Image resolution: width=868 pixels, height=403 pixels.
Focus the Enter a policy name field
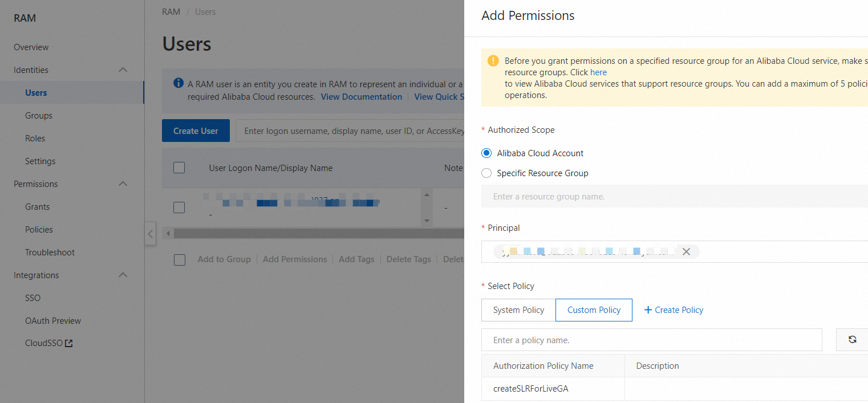(652, 340)
